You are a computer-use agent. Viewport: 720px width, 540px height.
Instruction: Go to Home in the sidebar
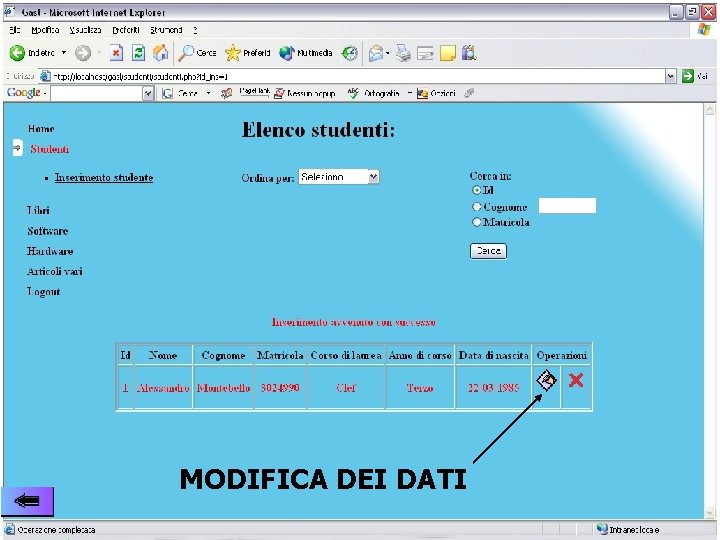(41, 129)
